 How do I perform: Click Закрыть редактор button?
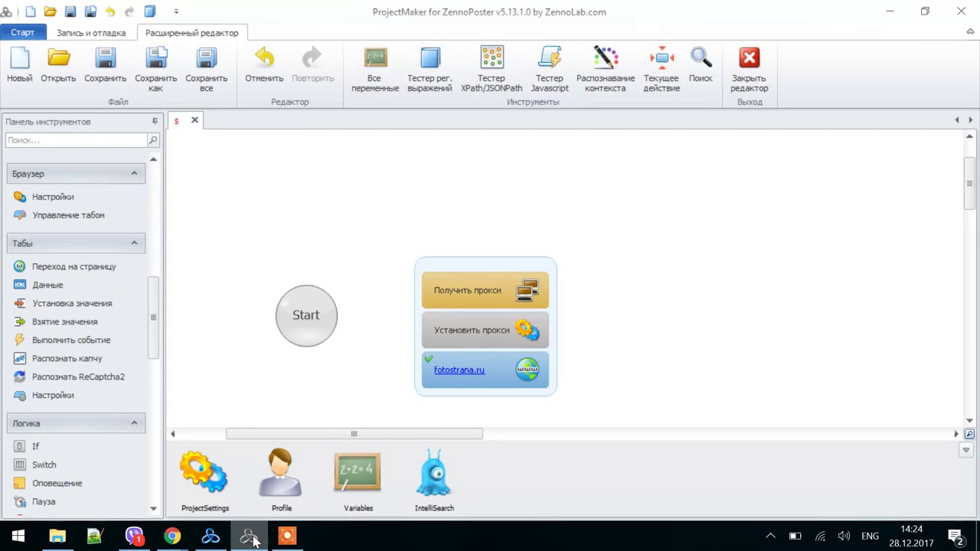click(x=749, y=70)
